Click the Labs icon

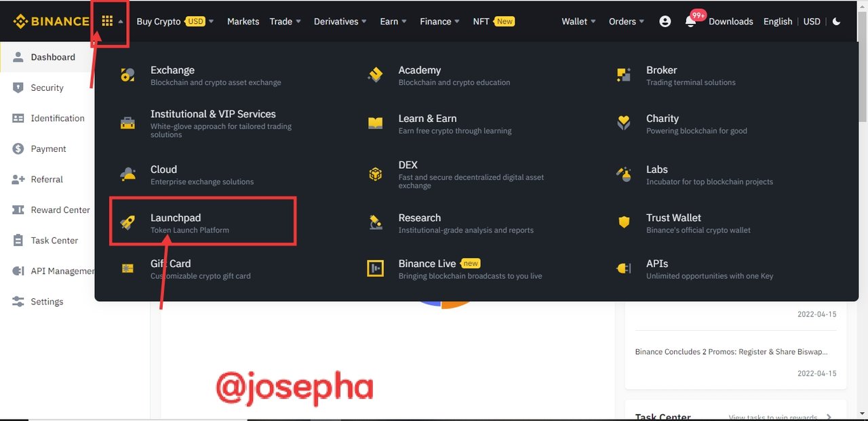623,174
